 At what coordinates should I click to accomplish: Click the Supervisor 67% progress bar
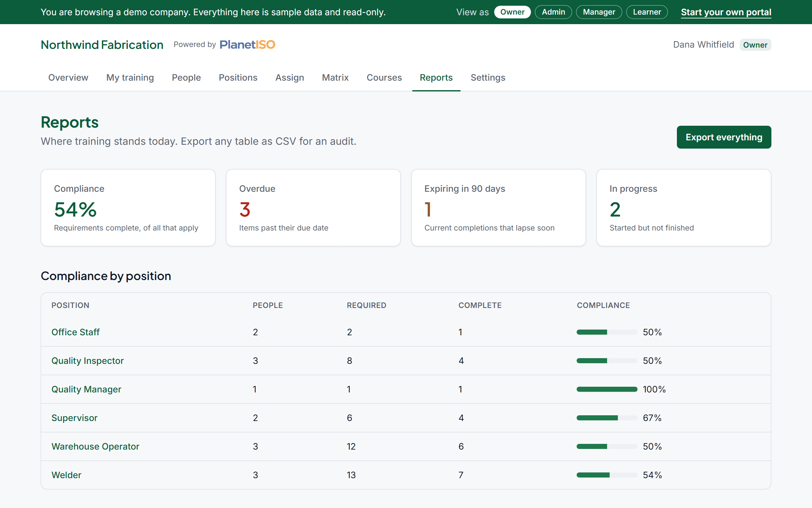tap(607, 418)
